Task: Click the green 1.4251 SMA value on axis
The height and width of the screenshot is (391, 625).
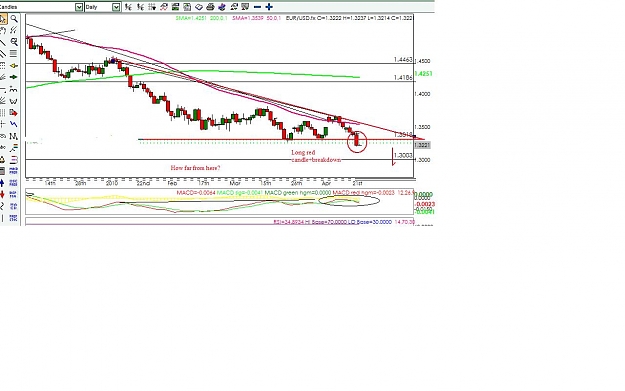Action: click(x=423, y=74)
